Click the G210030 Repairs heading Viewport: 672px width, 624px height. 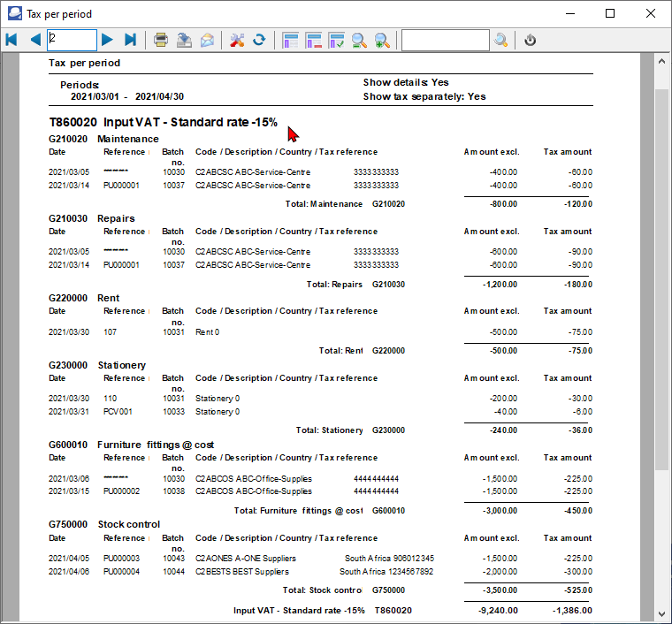(91, 218)
